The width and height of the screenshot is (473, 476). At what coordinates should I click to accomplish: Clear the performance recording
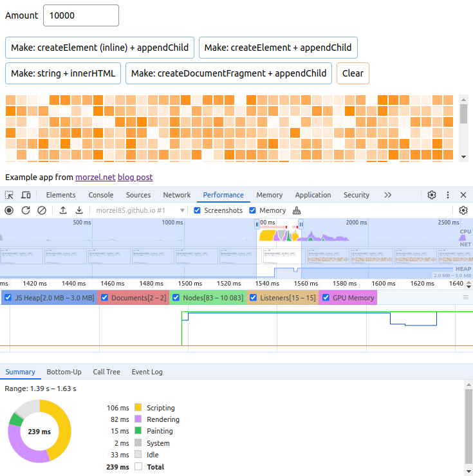coord(42,210)
